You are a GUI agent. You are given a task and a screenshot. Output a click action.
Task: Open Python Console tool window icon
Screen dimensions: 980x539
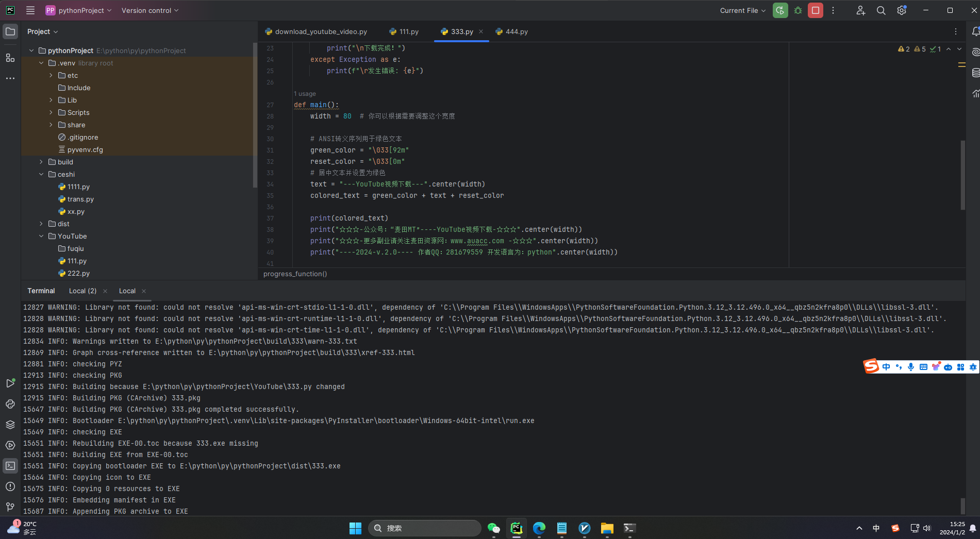pyautogui.click(x=10, y=404)
